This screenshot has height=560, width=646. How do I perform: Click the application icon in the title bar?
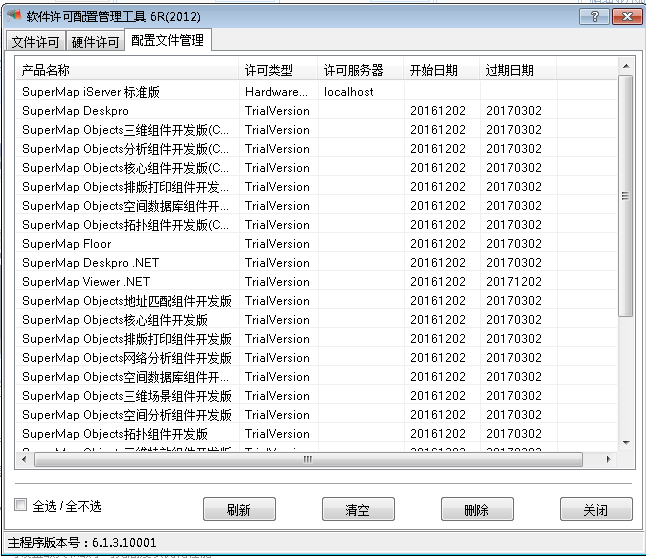pos(14,16)
